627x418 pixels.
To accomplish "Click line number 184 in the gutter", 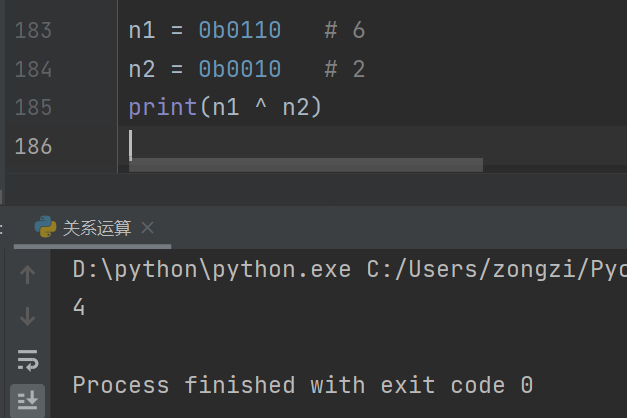I will coord(33,69).
